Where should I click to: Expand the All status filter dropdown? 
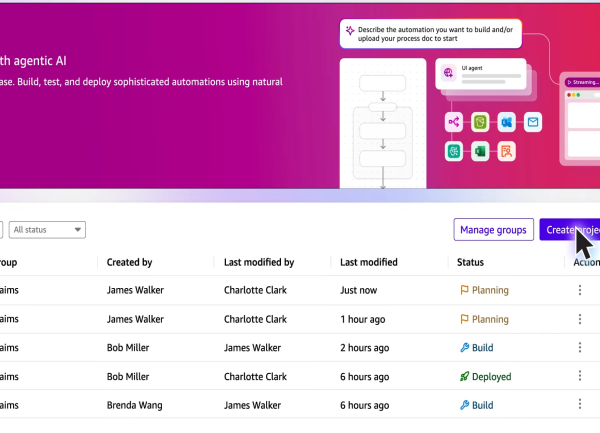pos(47,230)
